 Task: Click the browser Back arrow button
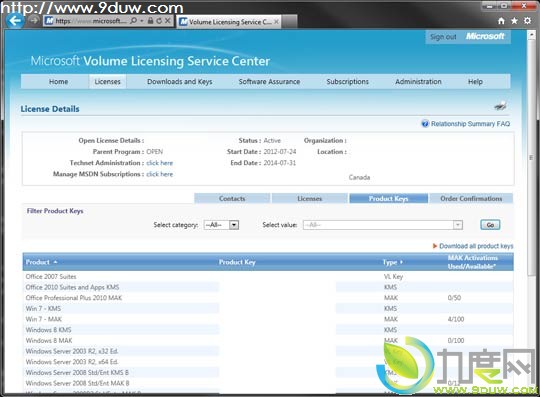(x=15, y=21)
